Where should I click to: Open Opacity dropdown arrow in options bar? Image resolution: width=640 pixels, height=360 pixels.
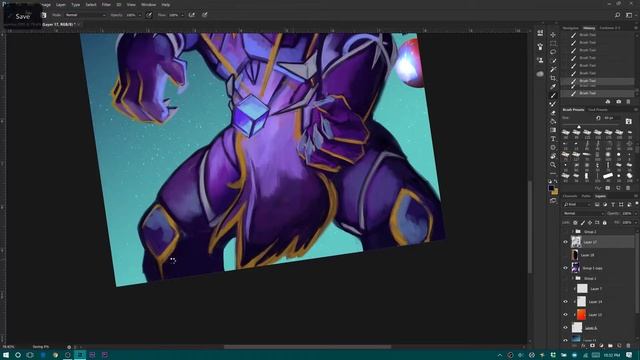coord(140,15)
